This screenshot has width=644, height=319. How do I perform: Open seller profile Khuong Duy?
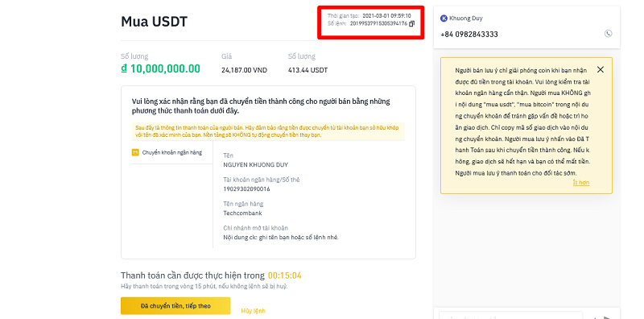(x=466, y=18)
